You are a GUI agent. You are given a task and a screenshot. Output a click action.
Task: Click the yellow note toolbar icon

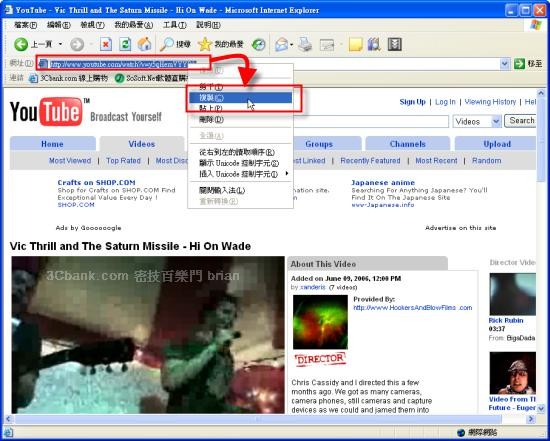(x=355, y=45)
